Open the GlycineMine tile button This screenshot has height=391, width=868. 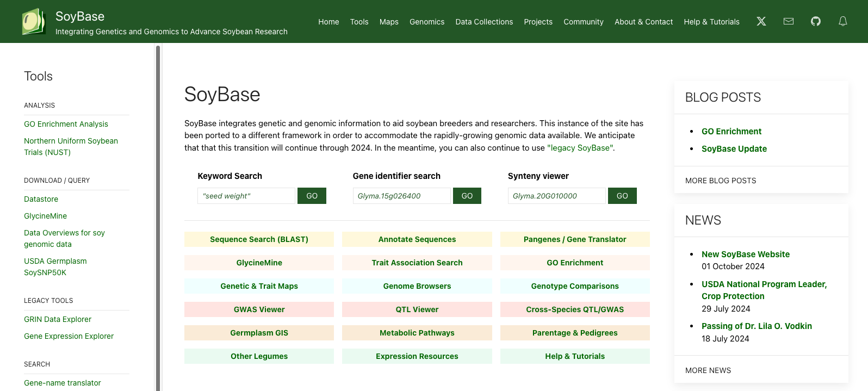[259, 263]
